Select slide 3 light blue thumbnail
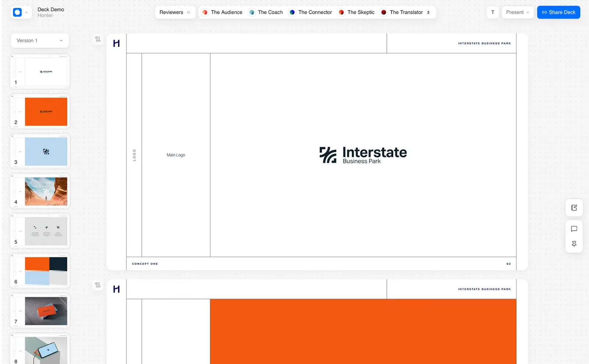The height and width of the screenshot is (364, 589). (40, 151)
